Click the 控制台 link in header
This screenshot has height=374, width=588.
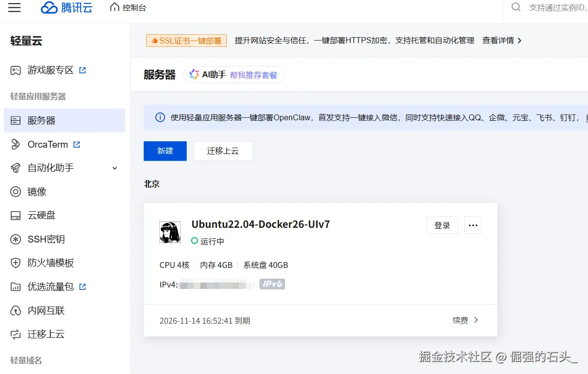coord(133,8)
